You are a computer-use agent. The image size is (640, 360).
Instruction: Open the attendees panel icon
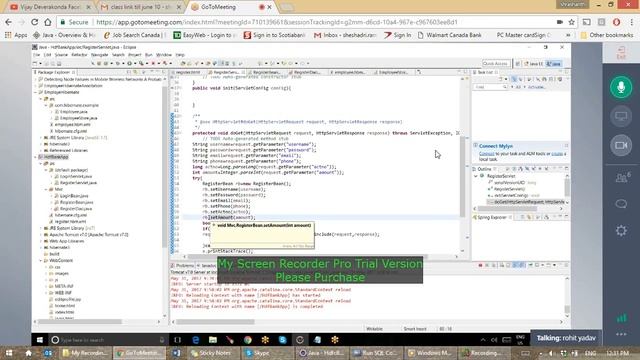click(x=622, y=177)
